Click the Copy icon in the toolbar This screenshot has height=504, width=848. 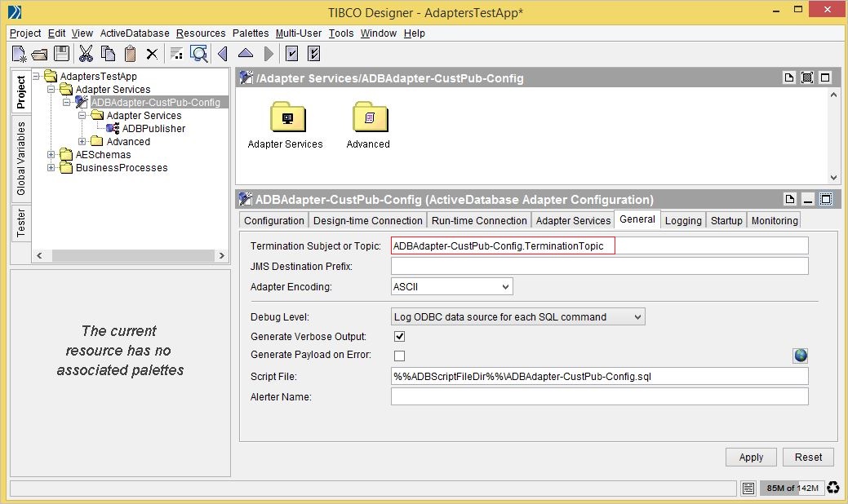tap(109, 54)
